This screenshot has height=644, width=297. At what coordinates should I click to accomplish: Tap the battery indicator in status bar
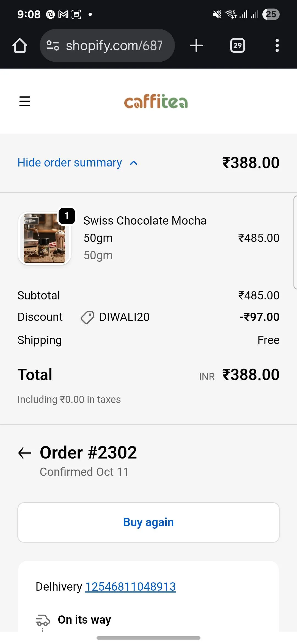[x=271, y=14]
